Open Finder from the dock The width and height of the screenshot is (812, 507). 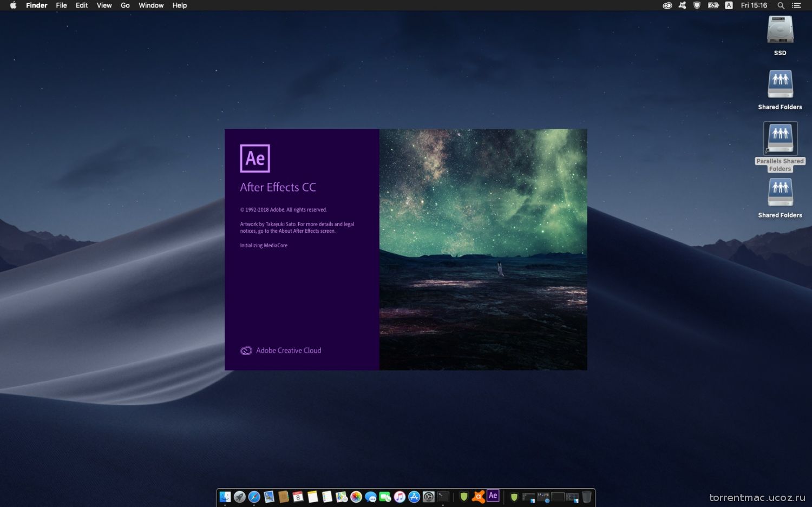pos(225,497)
